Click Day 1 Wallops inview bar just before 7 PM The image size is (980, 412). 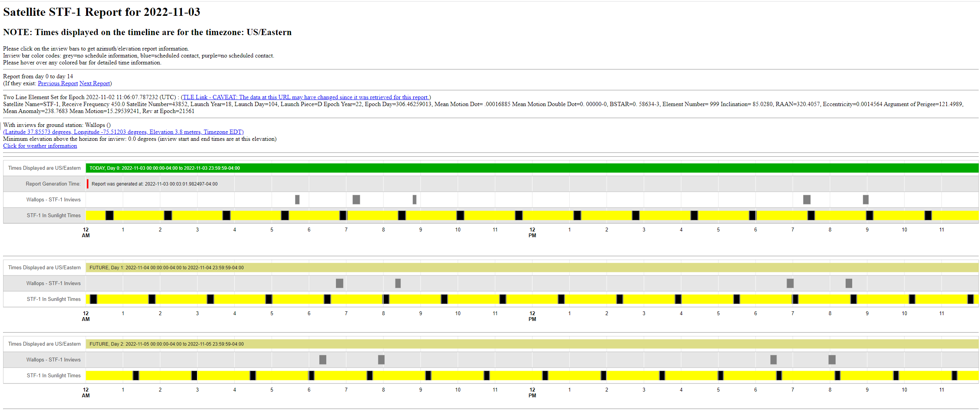tap(790, 283)
